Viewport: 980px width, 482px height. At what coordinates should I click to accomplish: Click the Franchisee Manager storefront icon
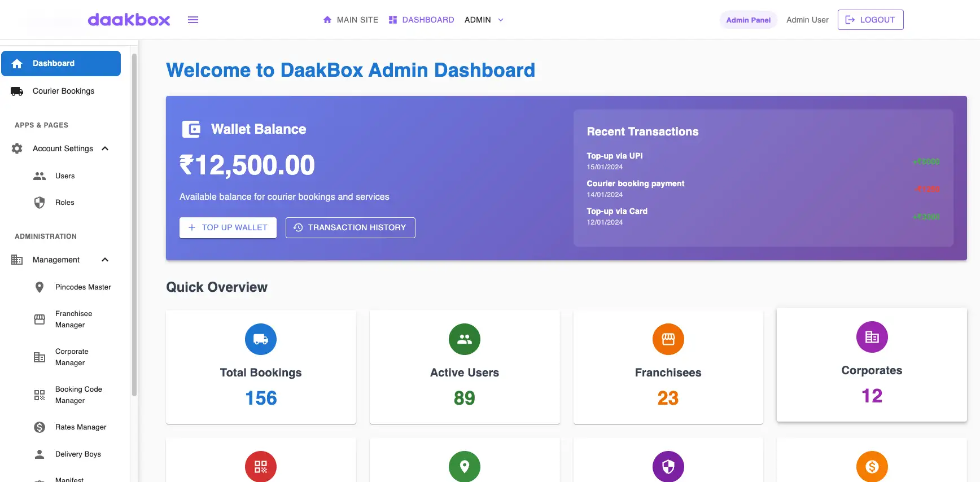[x=40, y=319]
